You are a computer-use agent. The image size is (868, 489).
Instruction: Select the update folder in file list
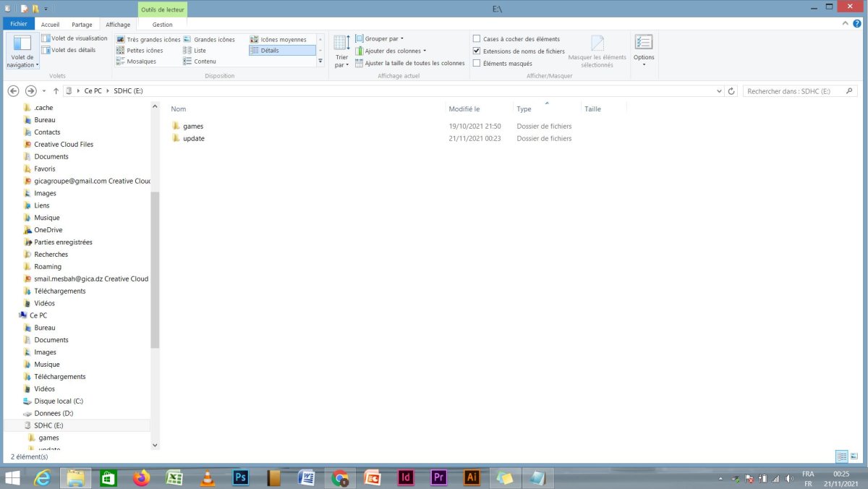194,138
